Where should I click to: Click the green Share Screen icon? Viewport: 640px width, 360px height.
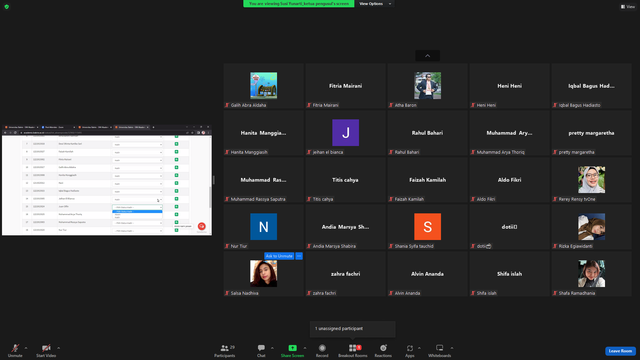click(x=293, y=348)
